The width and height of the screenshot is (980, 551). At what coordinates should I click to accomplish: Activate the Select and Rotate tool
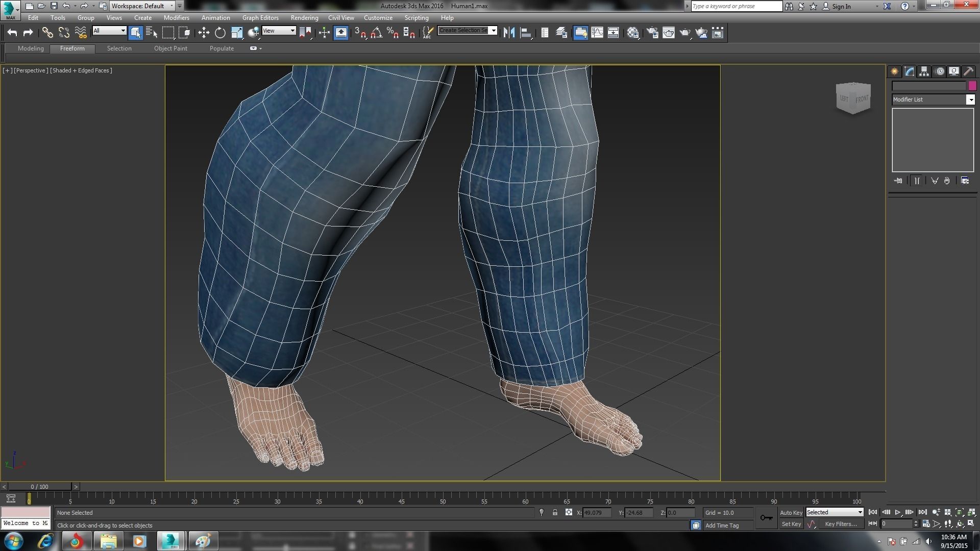(x=220, y=33)
